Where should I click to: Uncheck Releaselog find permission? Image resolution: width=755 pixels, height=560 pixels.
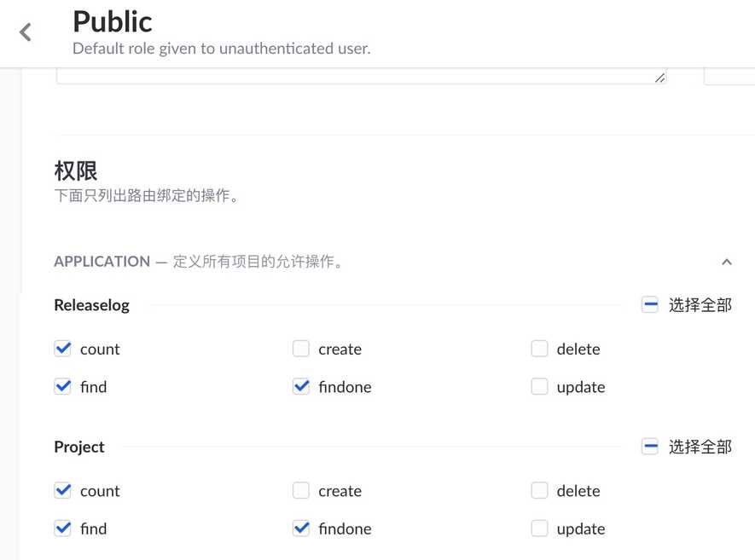pos(62,386)
